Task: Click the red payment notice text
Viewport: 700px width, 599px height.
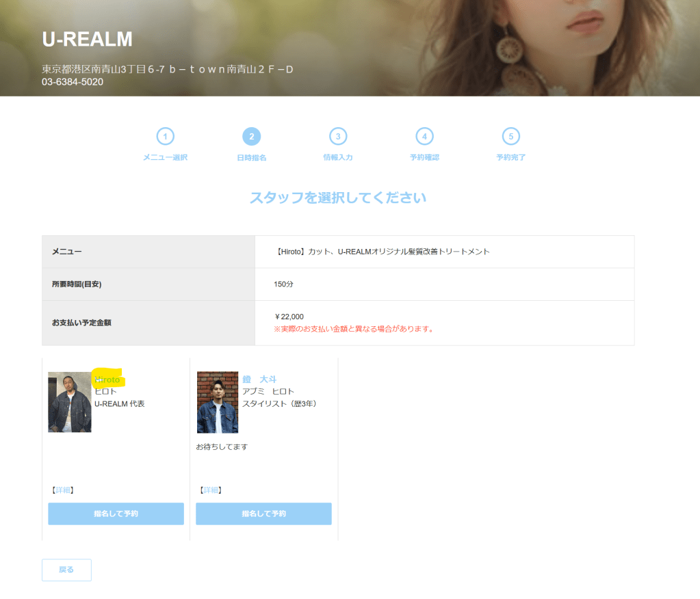Action: (x=353, y=329)
